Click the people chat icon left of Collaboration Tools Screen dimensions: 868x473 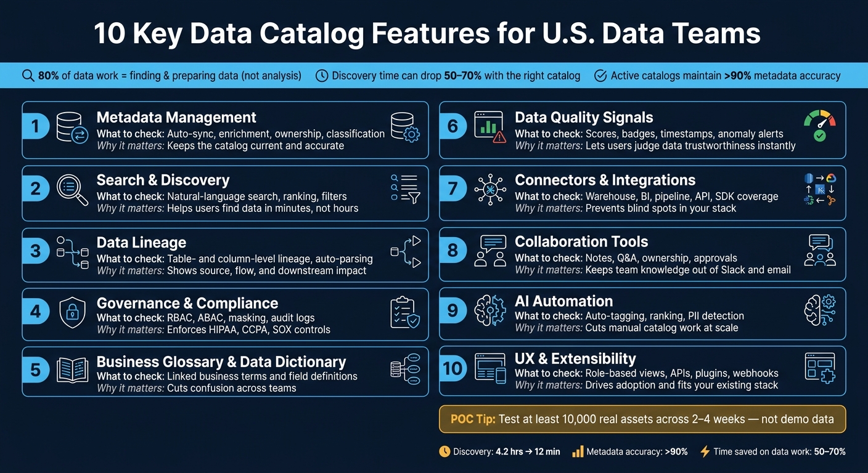pyautogui.click(x=490, y=251)
